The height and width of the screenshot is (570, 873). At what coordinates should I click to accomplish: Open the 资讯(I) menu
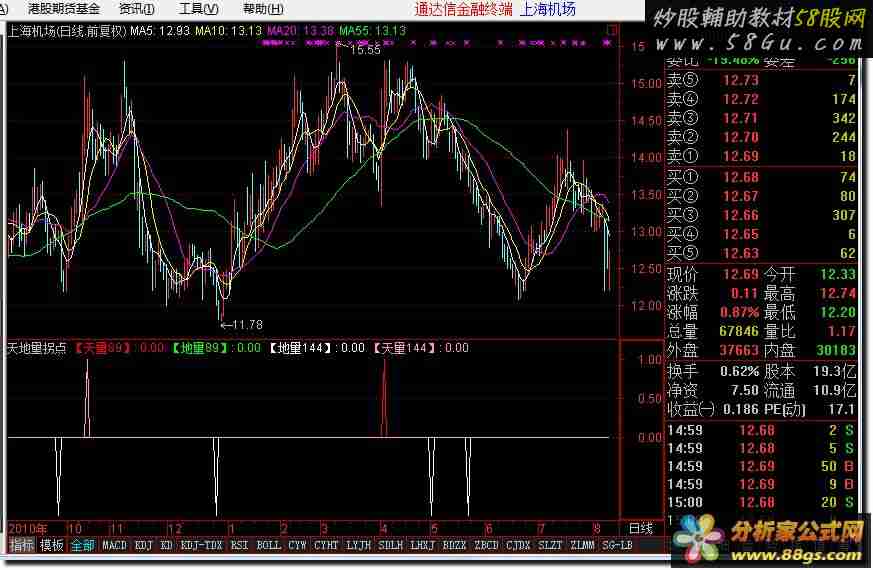(x=137, y=9)
